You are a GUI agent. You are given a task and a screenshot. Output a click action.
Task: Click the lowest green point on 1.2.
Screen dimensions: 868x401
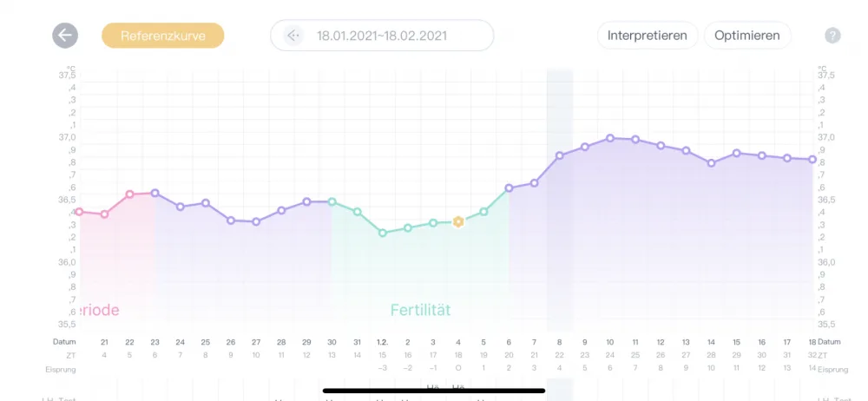383,233
